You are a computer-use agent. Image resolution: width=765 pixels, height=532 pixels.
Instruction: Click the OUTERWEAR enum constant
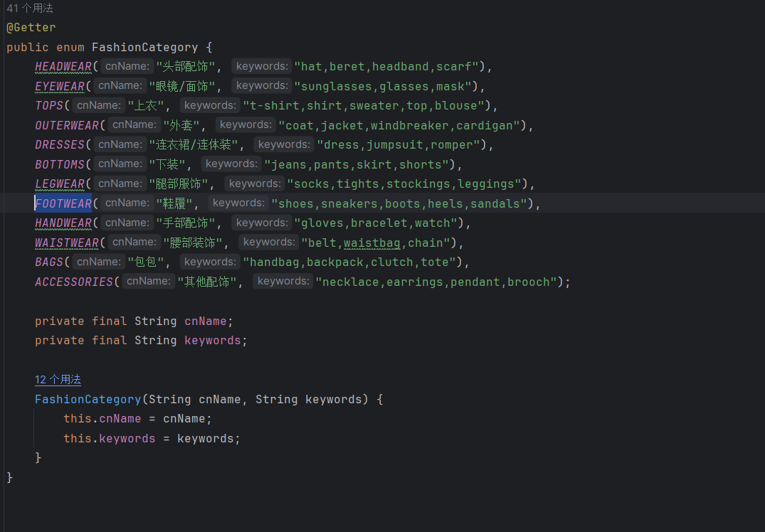(x=67, y=125)
